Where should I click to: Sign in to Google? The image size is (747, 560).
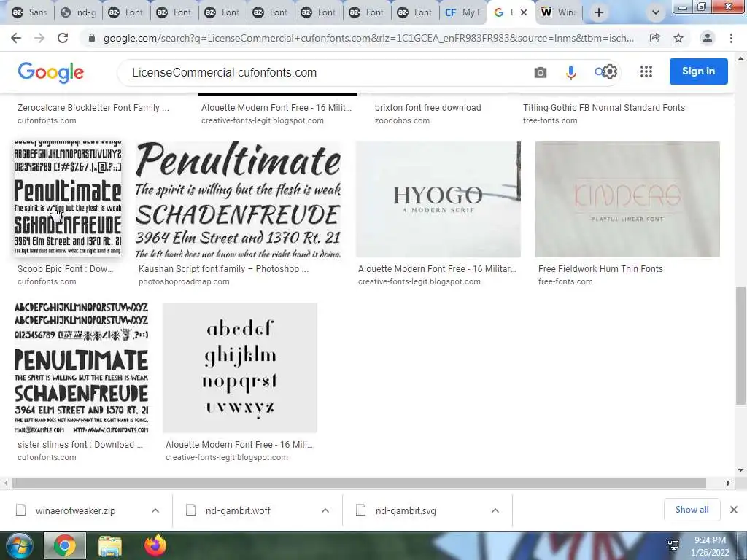tap(698, 71)
